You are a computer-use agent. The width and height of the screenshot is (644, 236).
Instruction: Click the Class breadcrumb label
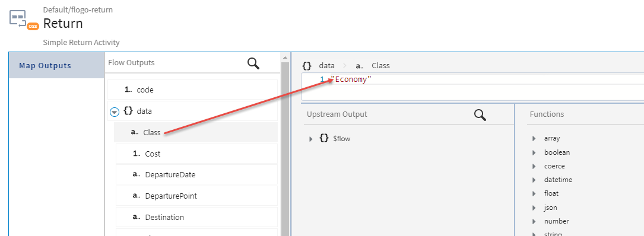380,66
